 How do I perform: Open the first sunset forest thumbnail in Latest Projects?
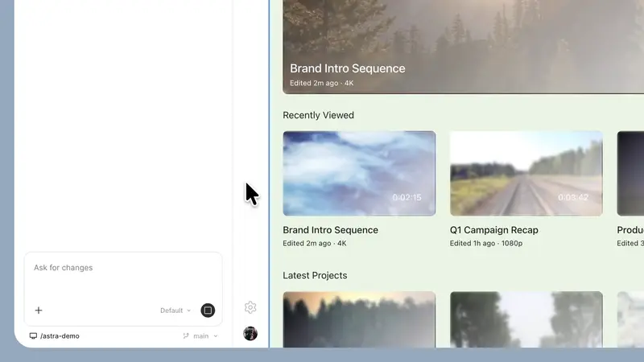point(359,319)
